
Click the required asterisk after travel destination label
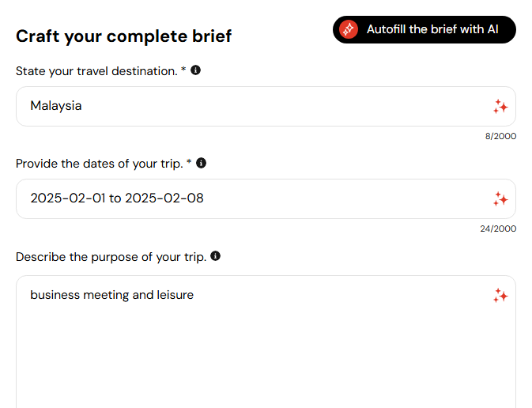(x=183, y=70)
